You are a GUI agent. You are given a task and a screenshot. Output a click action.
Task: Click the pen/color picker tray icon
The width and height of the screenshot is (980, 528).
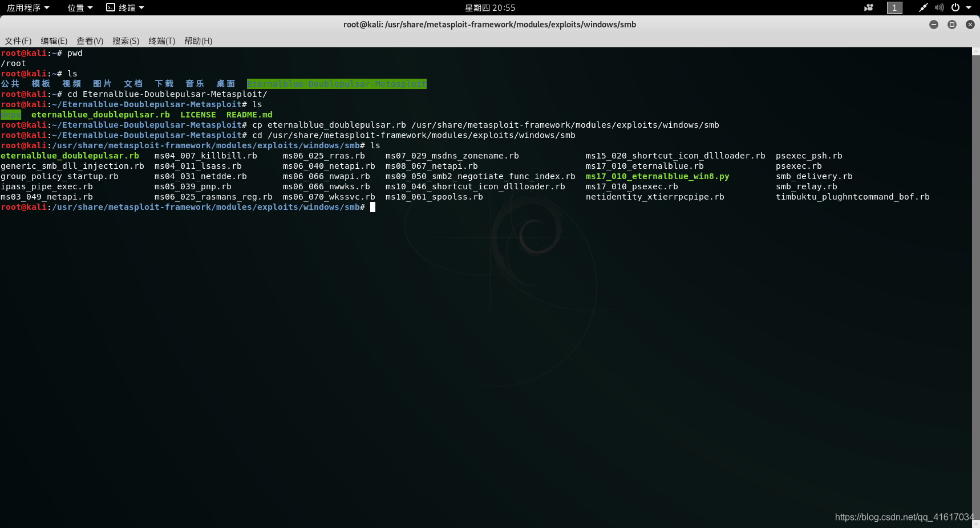coord(923,7)
